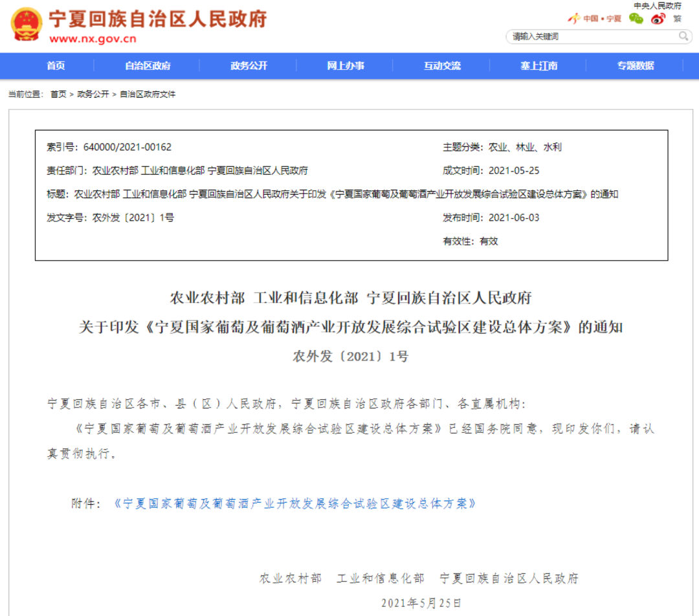Click 政务公开 in the breadcrumb trail
Image resolution: width=699 pixels, height=616 pixels.
(x=93, y=94)
